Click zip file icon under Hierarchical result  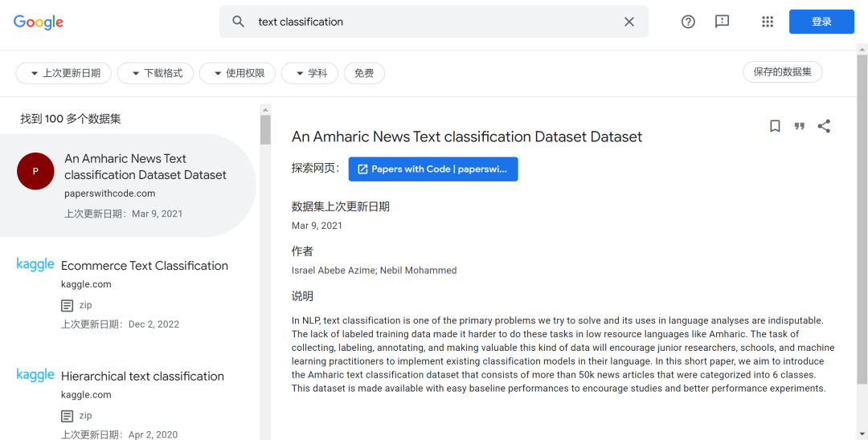coord(67,416)
